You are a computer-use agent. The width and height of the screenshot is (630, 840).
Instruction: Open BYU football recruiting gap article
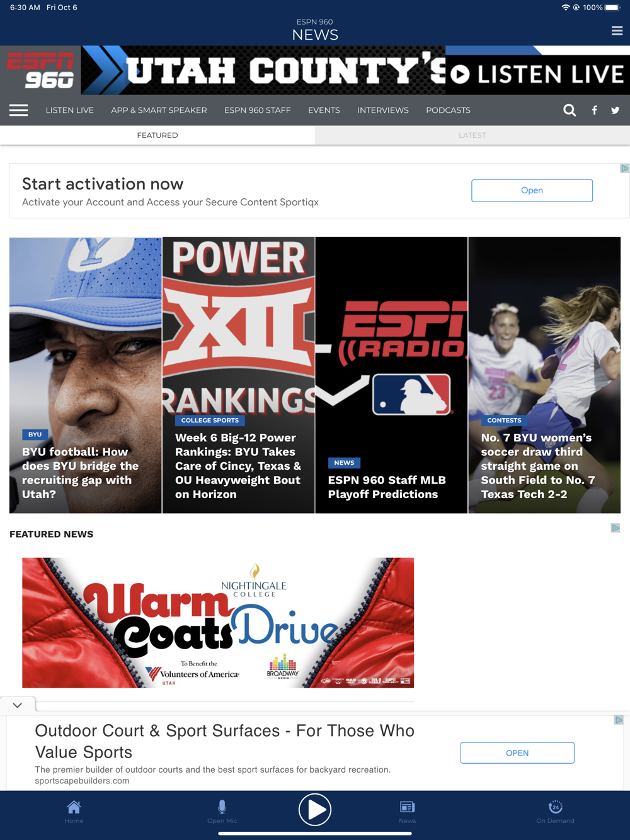(x=81, y=473)
